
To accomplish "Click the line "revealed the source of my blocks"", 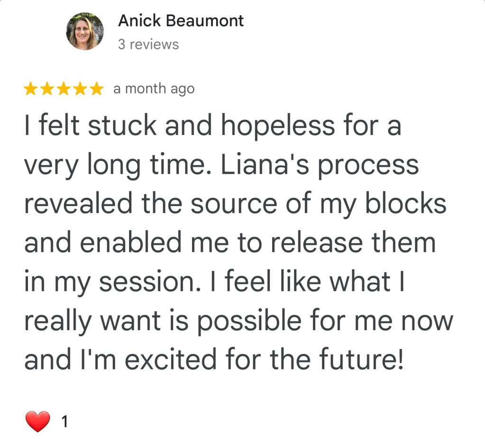I will point(235,204).
